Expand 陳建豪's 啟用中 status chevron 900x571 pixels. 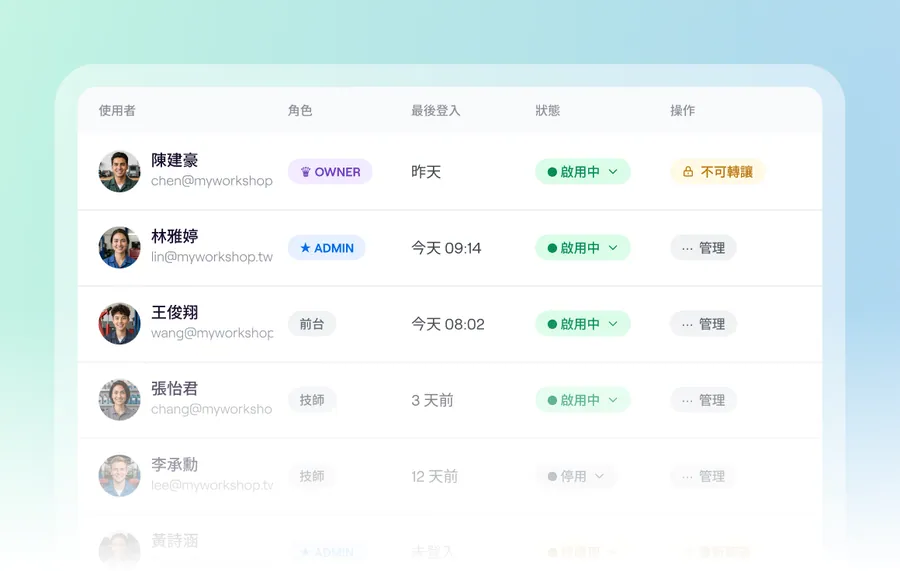tap(613, 172)
